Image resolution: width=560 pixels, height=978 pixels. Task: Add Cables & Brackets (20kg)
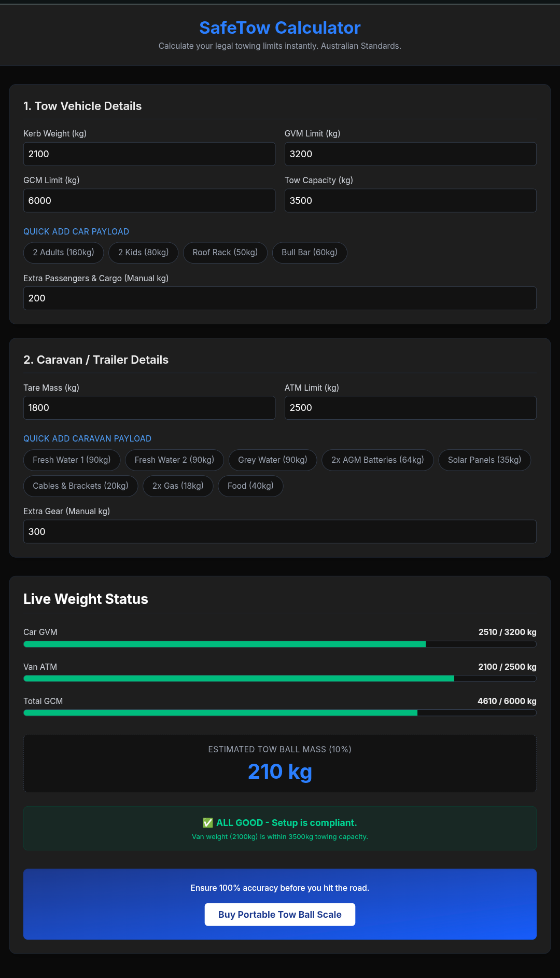click(x=80, y=486)
